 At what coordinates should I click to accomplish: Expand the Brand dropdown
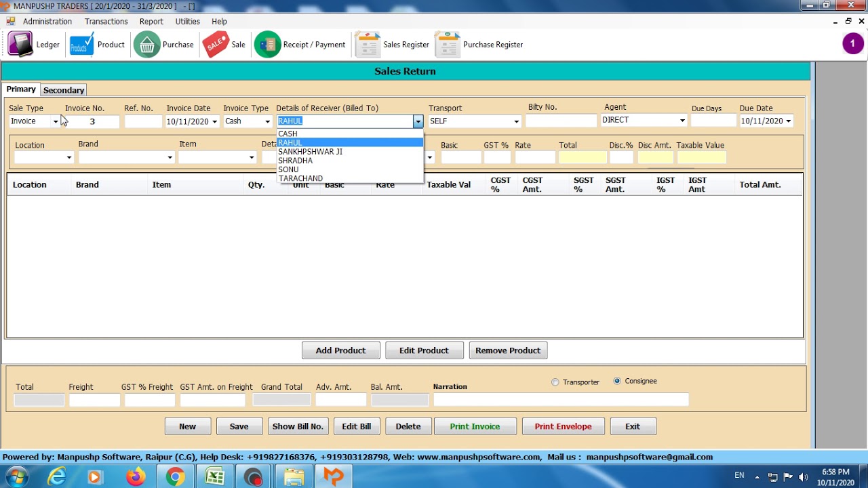click(170, 158)
